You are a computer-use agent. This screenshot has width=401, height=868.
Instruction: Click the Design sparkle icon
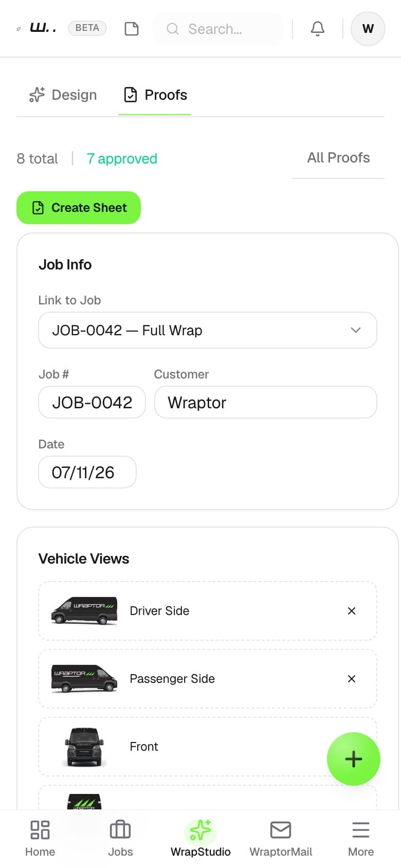(37, 95)
